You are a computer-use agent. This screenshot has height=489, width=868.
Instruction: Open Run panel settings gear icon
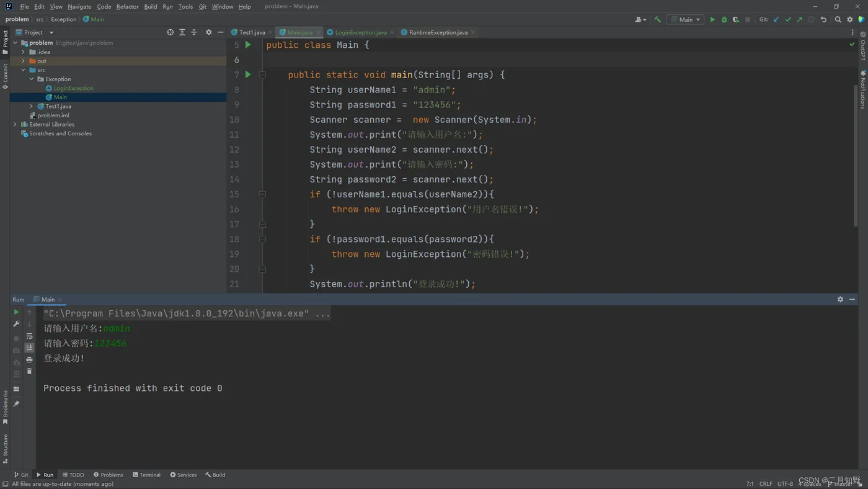[x=840, y=299]
